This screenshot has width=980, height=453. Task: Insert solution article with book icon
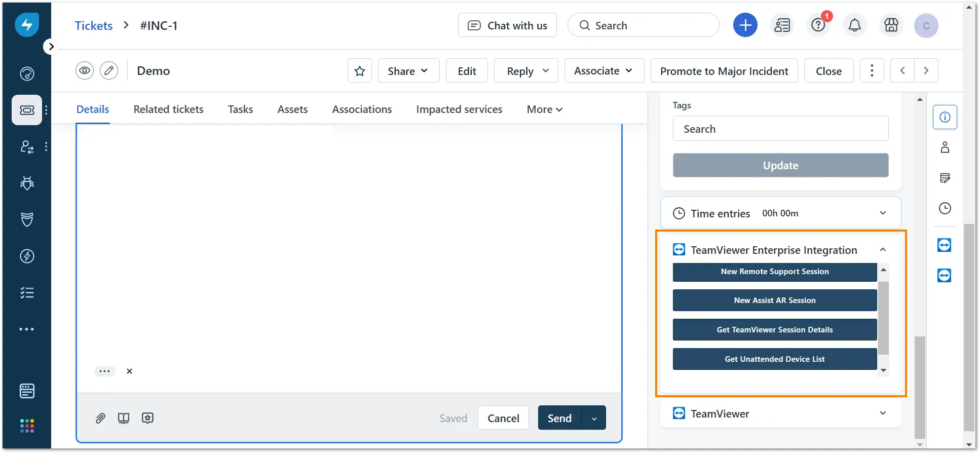(x=124, y=418)
